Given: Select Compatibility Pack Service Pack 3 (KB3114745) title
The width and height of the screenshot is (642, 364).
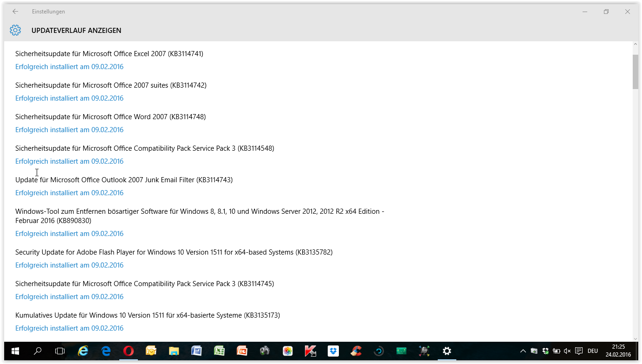Looking at the screenshot, I should pyautogui.click(x=145, y=284).
